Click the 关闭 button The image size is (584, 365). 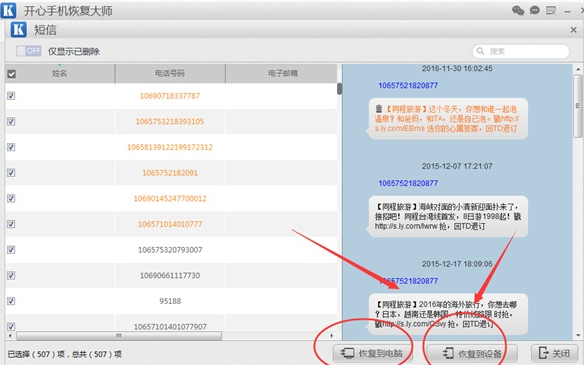555,353
